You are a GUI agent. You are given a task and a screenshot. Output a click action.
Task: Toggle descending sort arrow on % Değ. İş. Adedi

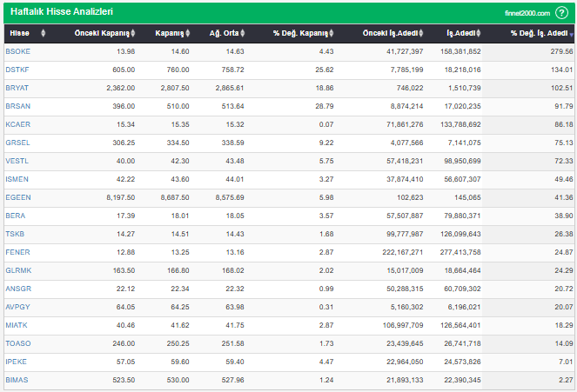(x=571, y=34)
